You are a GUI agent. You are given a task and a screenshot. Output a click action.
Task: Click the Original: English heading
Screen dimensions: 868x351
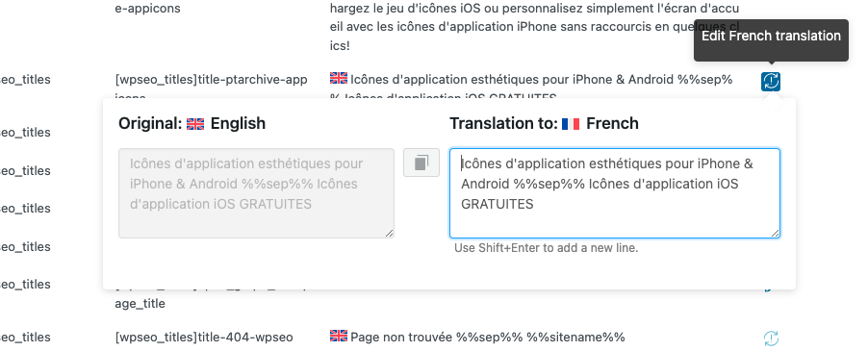192,123
